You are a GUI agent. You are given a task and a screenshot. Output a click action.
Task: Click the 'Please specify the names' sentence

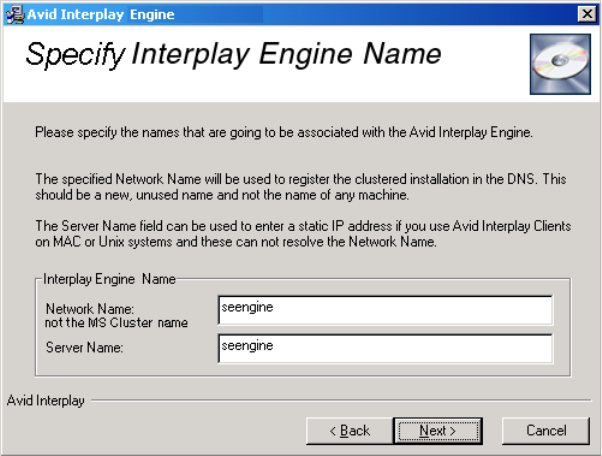[284, 132]
